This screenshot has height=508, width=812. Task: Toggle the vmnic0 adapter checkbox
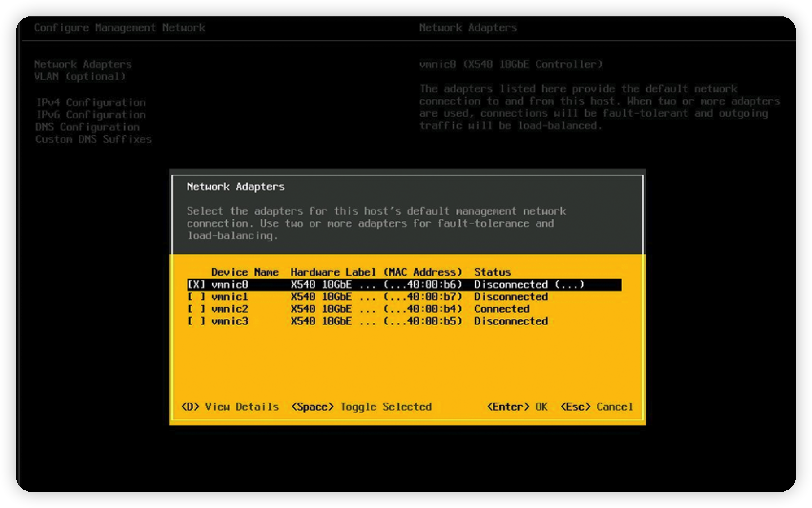click(196, 285)
